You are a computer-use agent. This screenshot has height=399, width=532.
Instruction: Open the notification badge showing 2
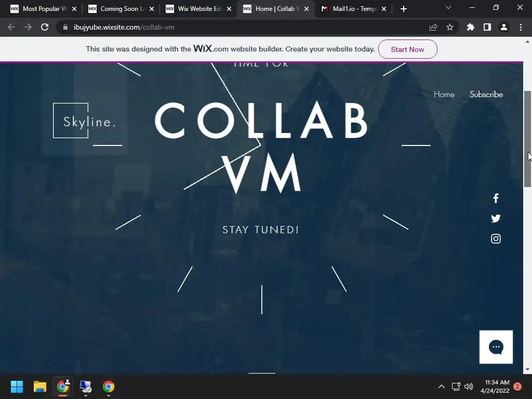click(517, 387)
